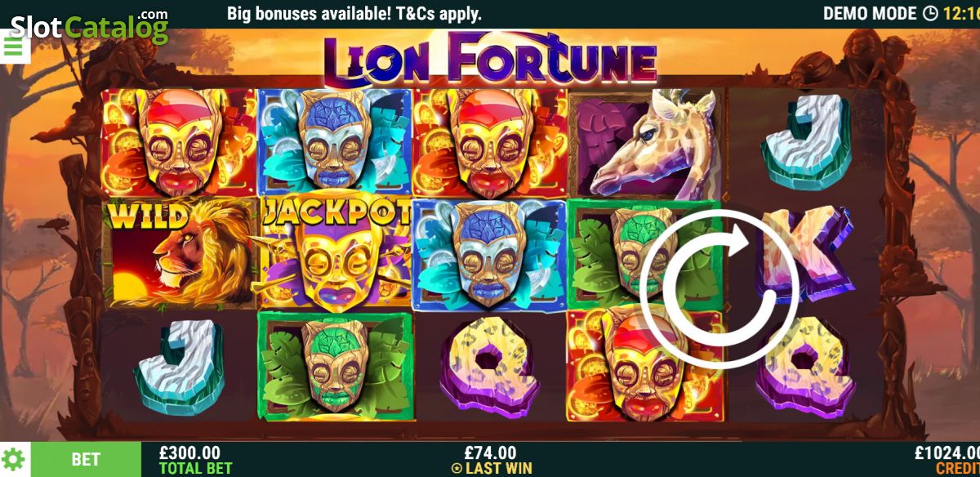This screenshot has width=980, height=477.
Task: Click the purple Q in third reel
Action: (488, 366)
